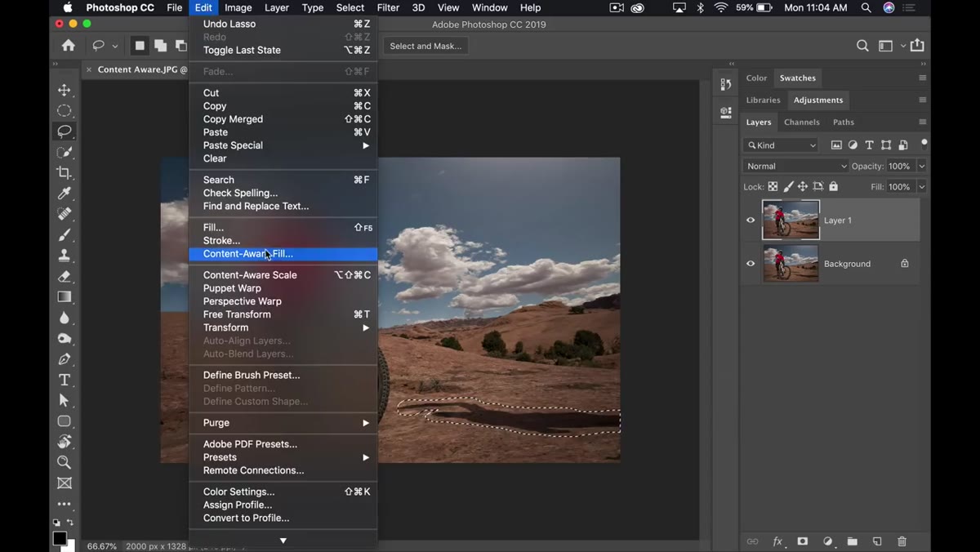
Task: Open the search magnifier in options bar
Action: (x=862, y=46)
